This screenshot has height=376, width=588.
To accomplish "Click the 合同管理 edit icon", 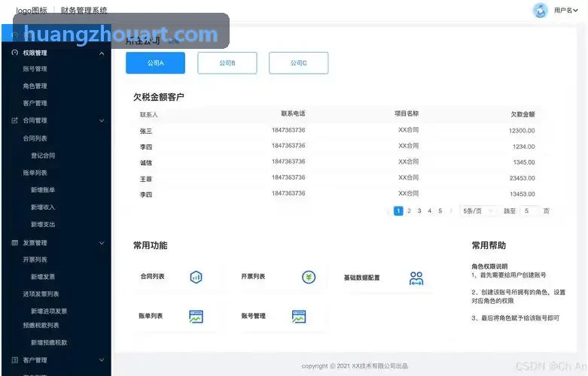I will pos(14,120).
